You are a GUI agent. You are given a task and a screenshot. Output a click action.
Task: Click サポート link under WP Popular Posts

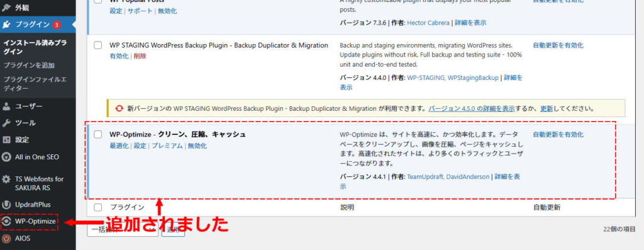pyautogui.click(x=140, y=11)
